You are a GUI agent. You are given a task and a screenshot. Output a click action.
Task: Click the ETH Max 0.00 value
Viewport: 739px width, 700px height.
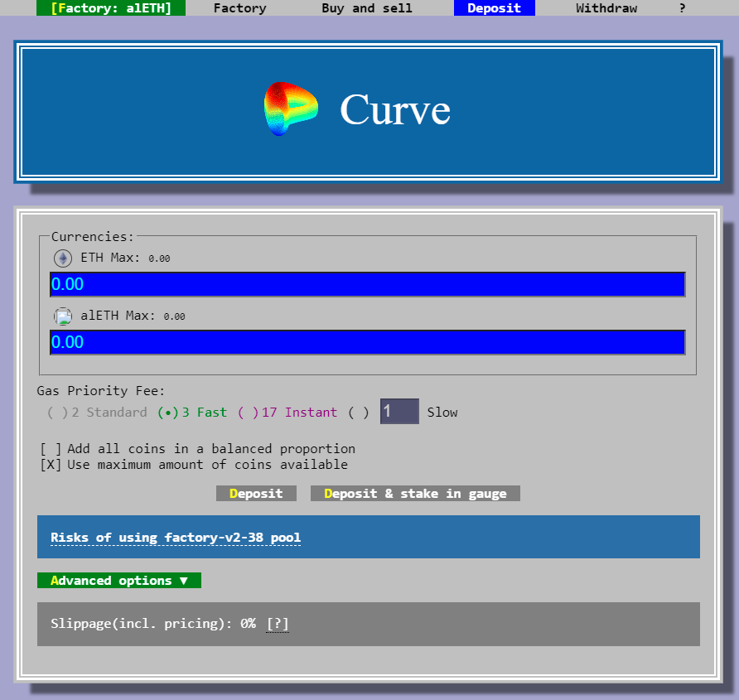coord(159,258)
